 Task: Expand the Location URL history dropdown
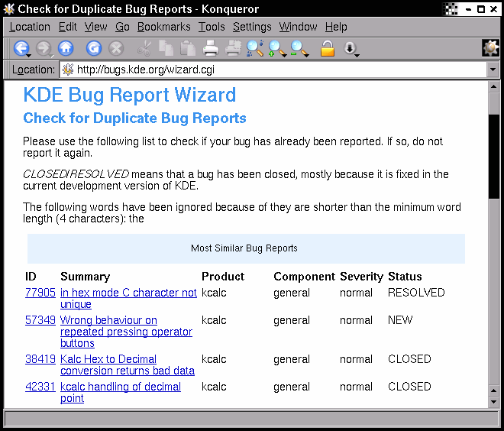click(x=493, y=70)
